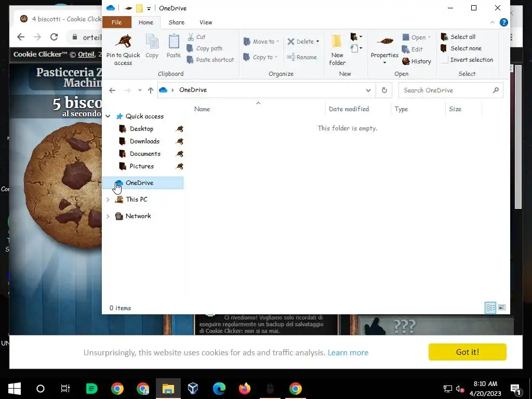Open the Windows Start menu

pos(14,389)
